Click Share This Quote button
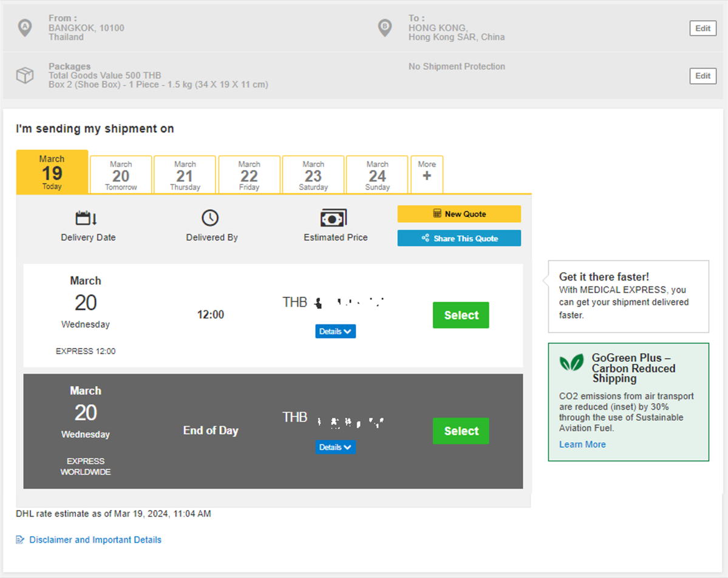The width and height of the screenshot is (728, 578). [x=459, y=238]
